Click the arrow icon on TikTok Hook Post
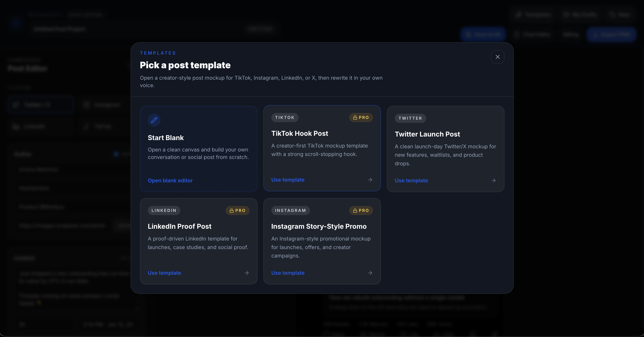Screen dimensions: 644x337 tap(370, 180)
